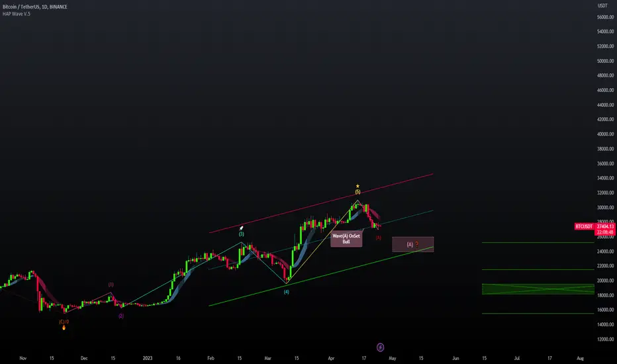Click the white rocket icon above wave (3)
The width and height of the screenshot is (617, 364).
[241, 228]
